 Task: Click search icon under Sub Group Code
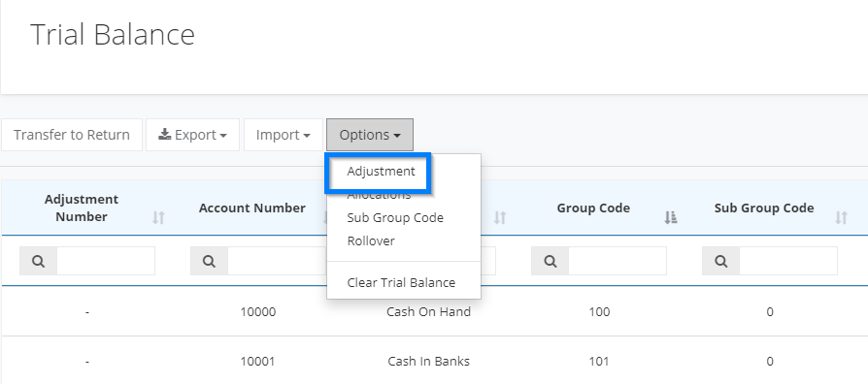point(720,261)
